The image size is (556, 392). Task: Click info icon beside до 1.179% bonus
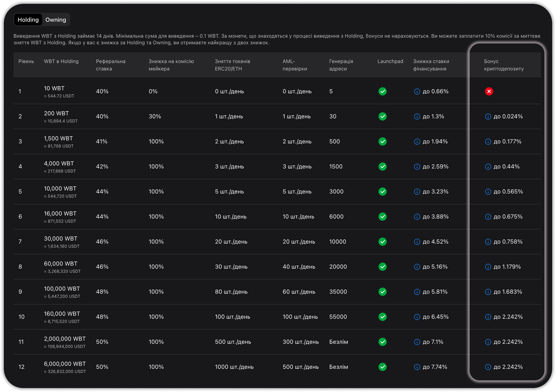click(488, 267)
